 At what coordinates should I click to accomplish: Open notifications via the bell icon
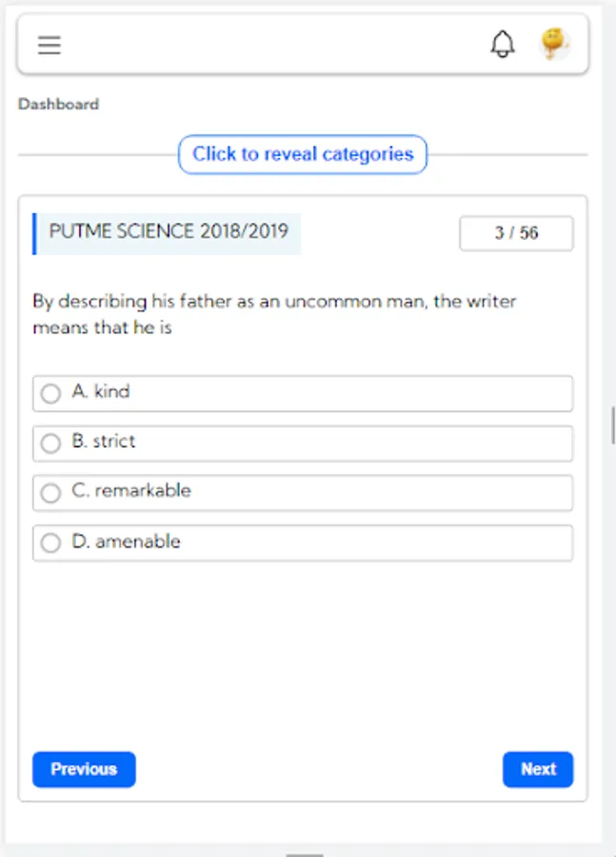tap(503, 44)
